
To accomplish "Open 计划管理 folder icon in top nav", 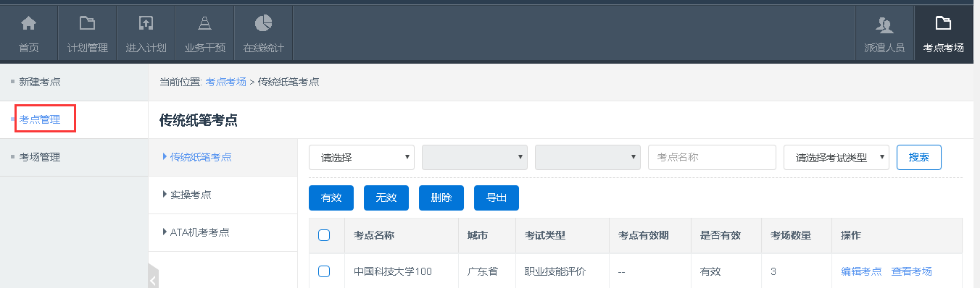I will click(87, 24).
